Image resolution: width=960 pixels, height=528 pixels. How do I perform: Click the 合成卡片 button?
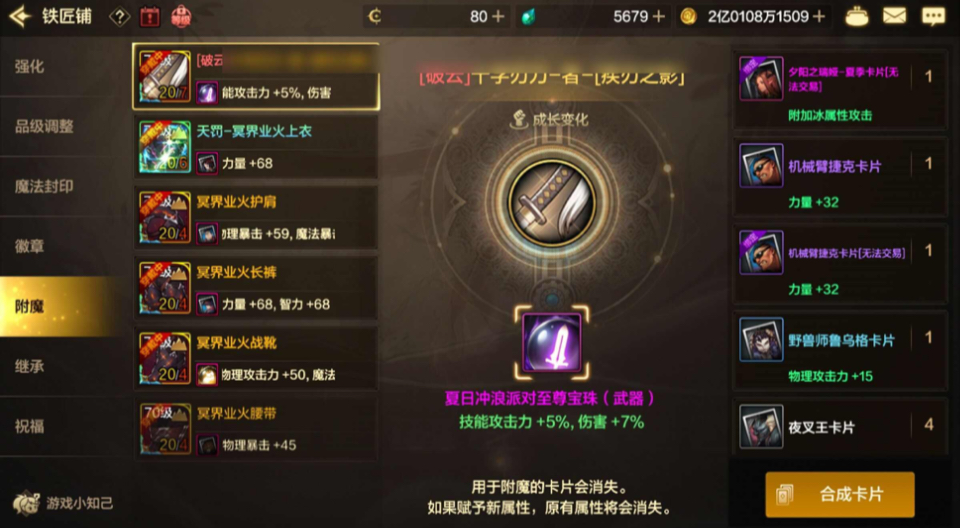(839, 494)
